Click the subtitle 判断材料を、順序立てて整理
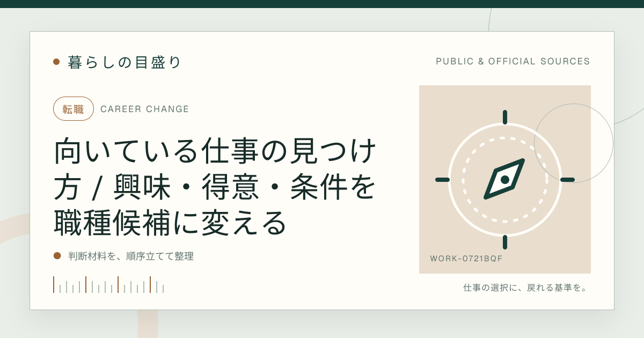644x338 pixels. [131, 256]
